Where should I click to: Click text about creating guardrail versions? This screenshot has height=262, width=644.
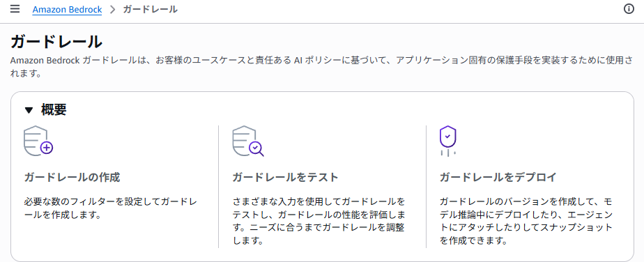(526, 221)
